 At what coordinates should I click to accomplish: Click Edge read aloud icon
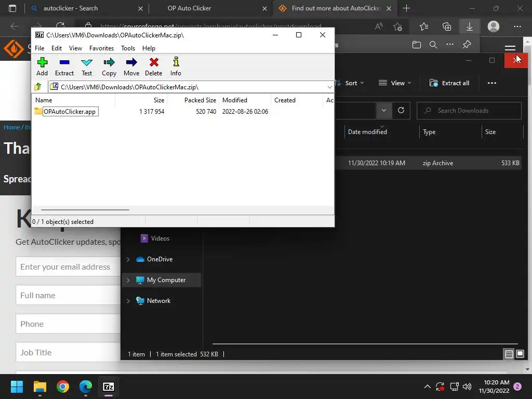(x=379, y=26)
